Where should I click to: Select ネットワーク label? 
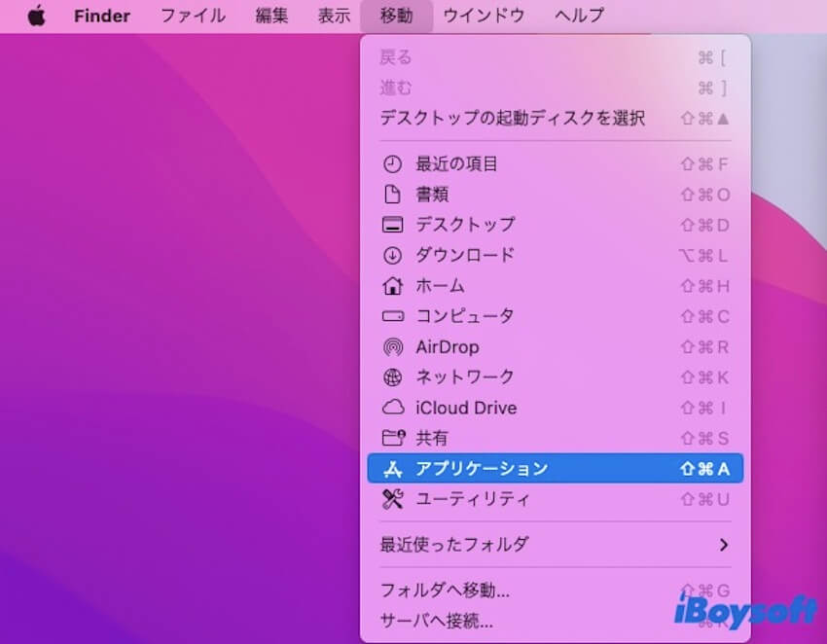465,377
